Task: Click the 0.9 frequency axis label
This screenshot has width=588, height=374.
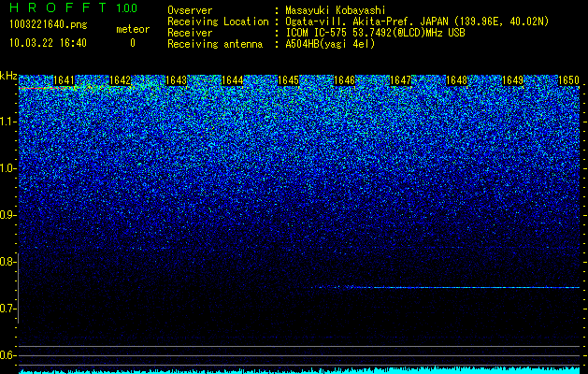Action: [8, 215]
